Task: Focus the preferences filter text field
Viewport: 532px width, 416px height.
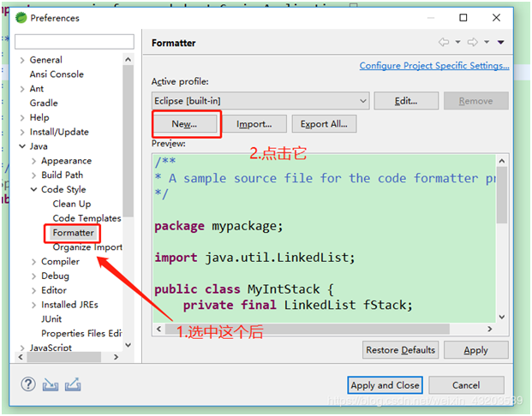Action: coord(75,42)
